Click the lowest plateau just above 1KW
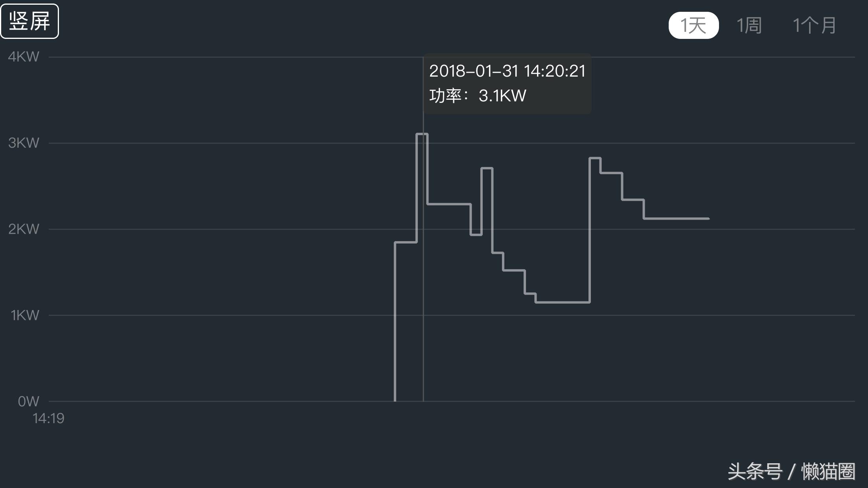This screenshot has width=868, height=488. coord(562,302)
